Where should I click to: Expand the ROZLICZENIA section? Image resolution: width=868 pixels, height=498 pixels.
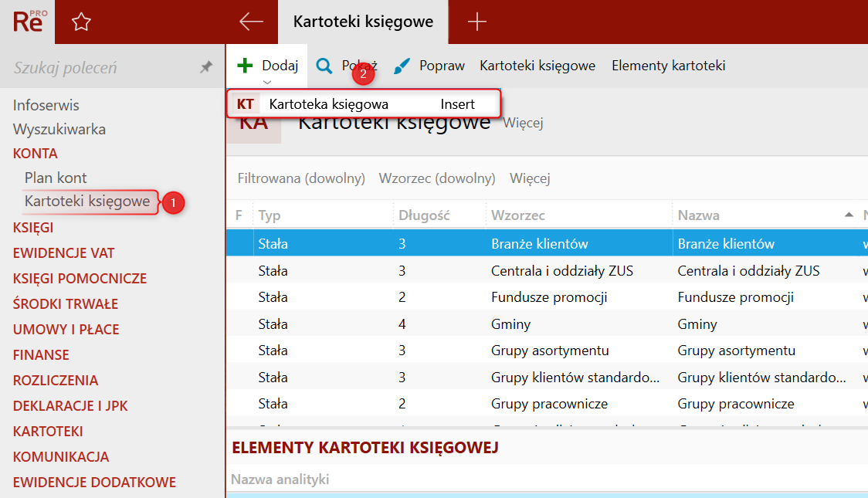pos(56,380)
